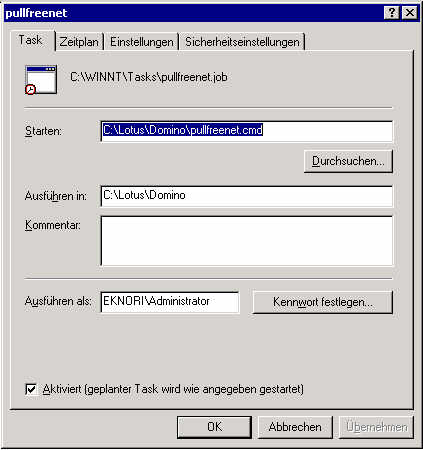Image resolution: width=423 pixels, height=450 pixels.
Task: Go to the Sicherheitseinstellungen tab
Action: pos(242,42)
